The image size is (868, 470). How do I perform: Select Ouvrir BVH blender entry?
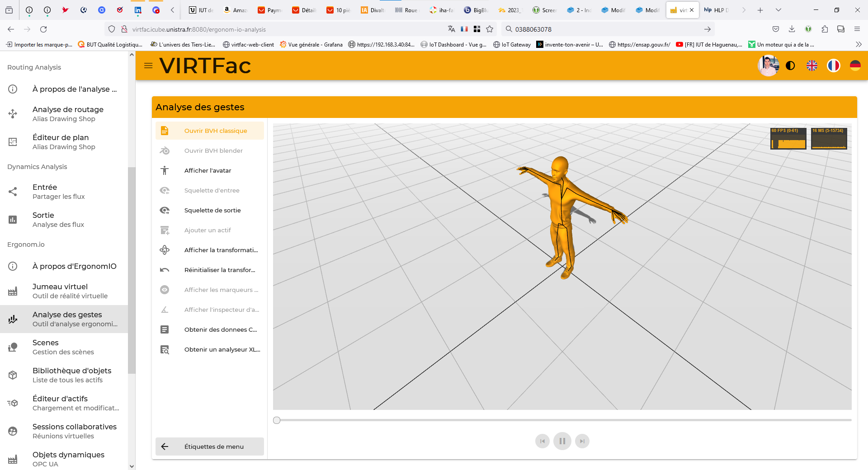click(x=210, y=150)
